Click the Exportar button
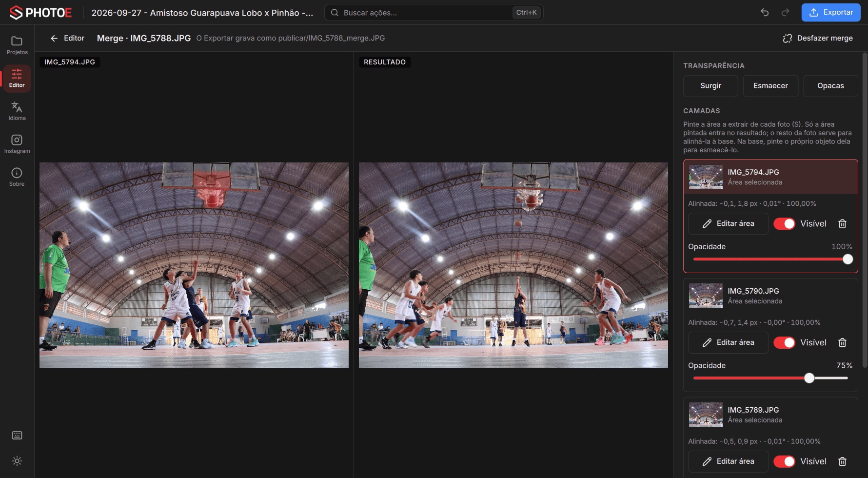This screenshot has height=478, width=868. pyautogui.click(x=831, y=13)
